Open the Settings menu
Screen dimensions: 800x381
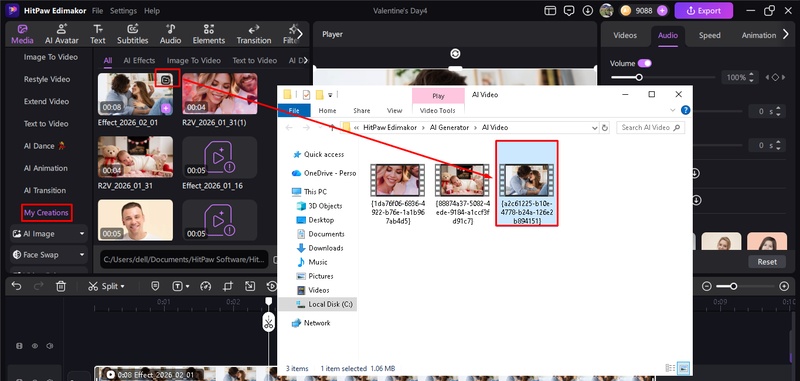(x=123, y=11)
